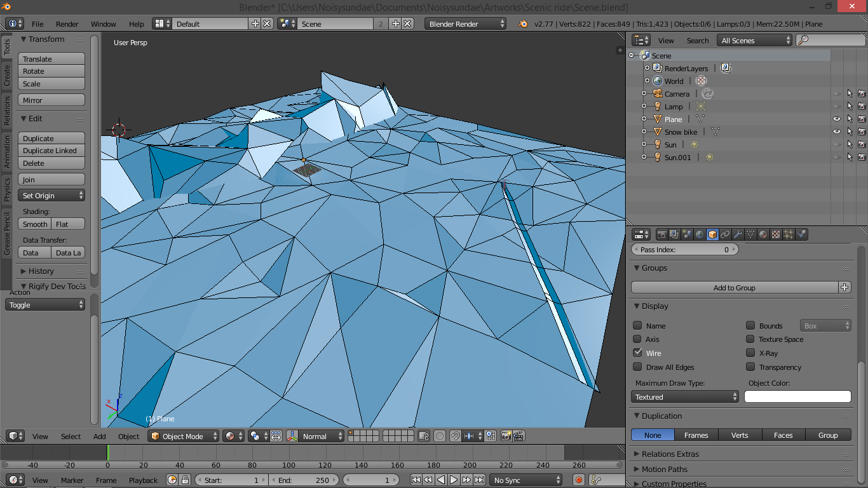Click the keying set key icon
Image resolution: width=868 pixels, height=488 pixels.
click(596, 480)
